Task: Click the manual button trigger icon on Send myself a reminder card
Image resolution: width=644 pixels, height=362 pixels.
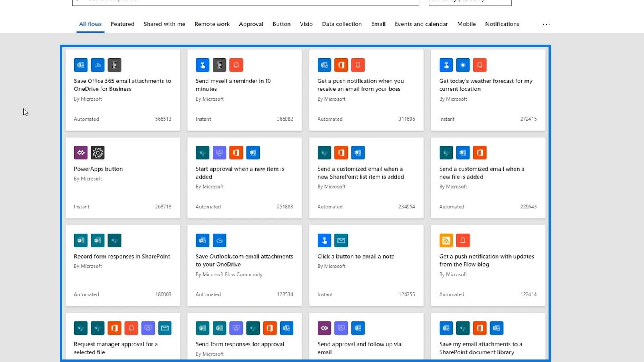Action: coord(202,65)
